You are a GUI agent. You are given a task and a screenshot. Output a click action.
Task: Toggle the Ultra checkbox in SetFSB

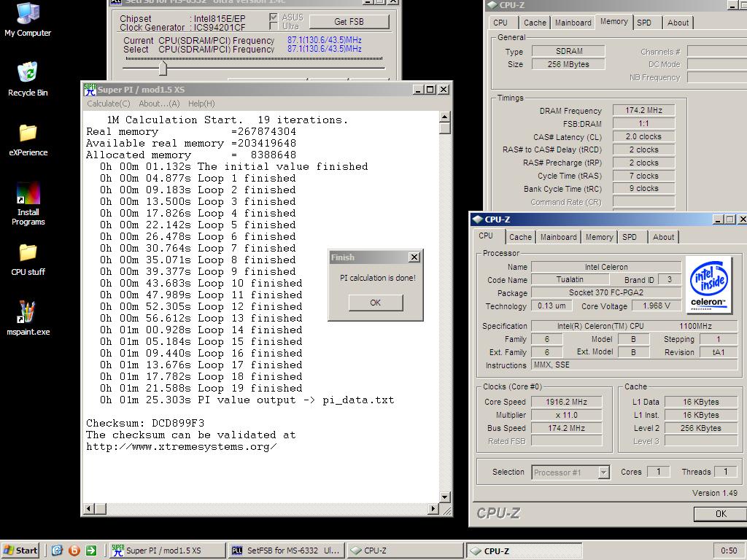[274, 26]
